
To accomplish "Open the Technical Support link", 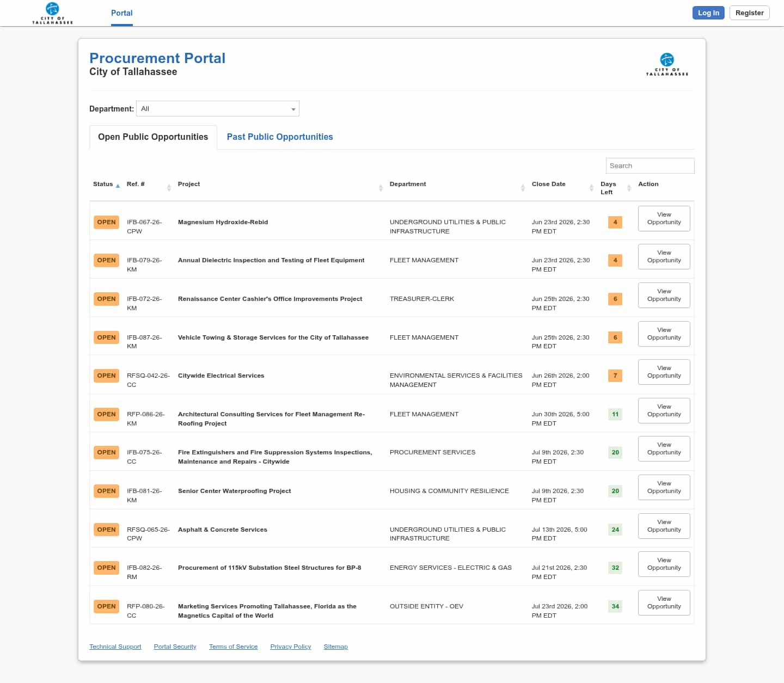I will pos(115,647).
